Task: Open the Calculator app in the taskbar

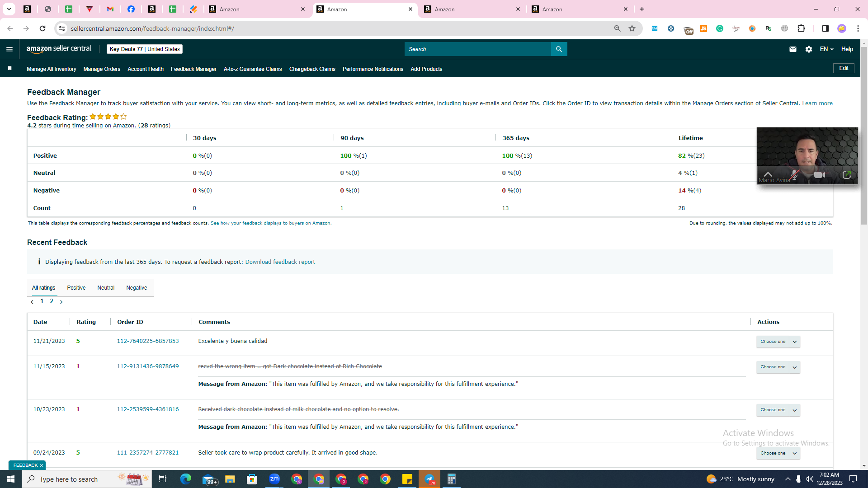Action: (452, 479)
